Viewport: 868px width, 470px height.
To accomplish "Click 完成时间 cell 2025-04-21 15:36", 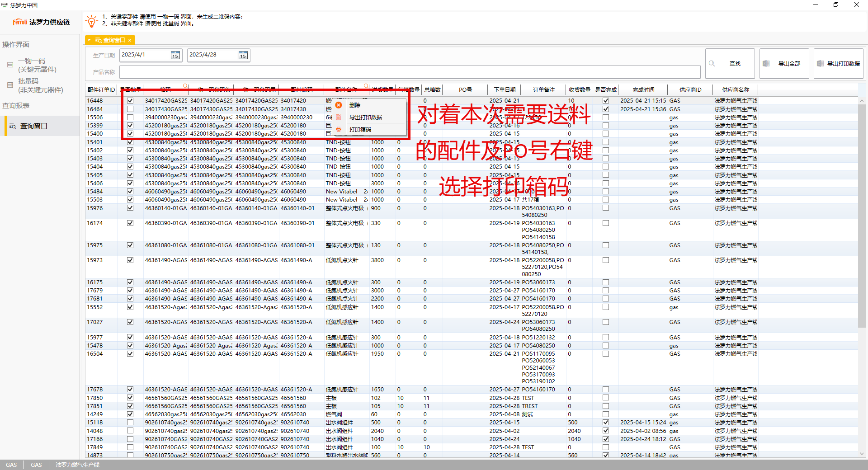I will tap(643, 109).
